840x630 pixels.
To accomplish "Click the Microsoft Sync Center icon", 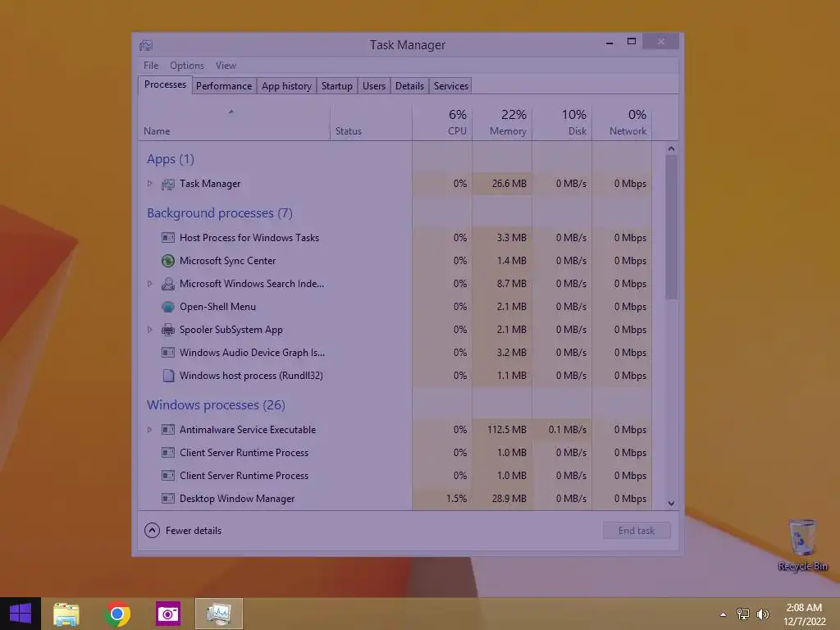I will [x=168, y=261].
